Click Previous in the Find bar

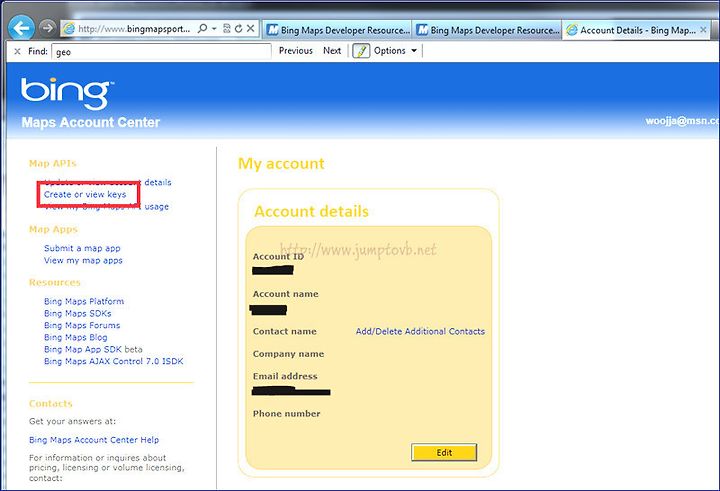tap(296, 51)
